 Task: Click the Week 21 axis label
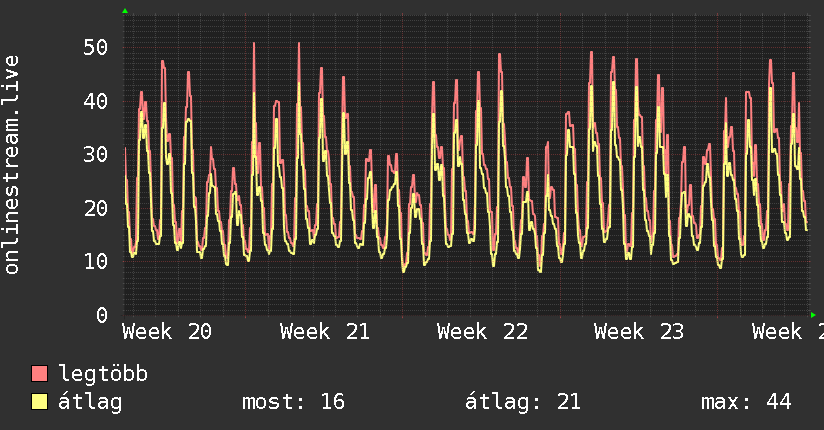[x=325, y=332]
